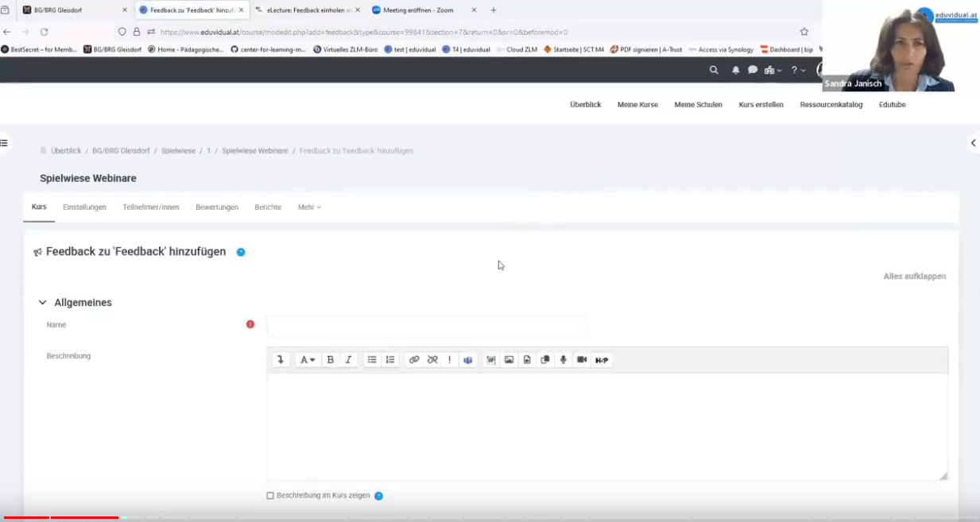Collapse the Allgemeines section
This screenshot has width=980, height=522.
coord(43,303)
